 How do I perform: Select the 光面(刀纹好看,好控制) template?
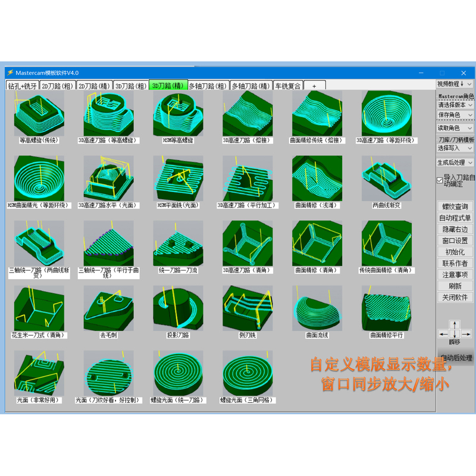108,374
